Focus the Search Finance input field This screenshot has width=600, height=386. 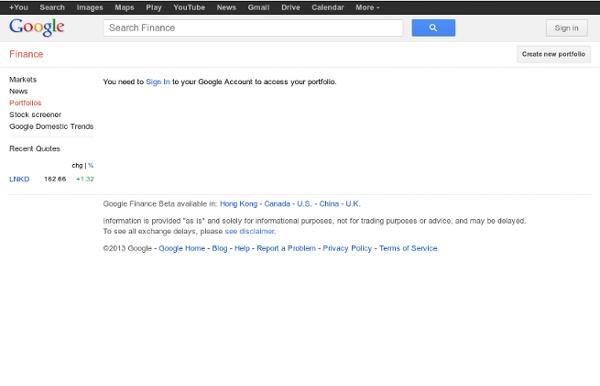click(x=253, y=28)
